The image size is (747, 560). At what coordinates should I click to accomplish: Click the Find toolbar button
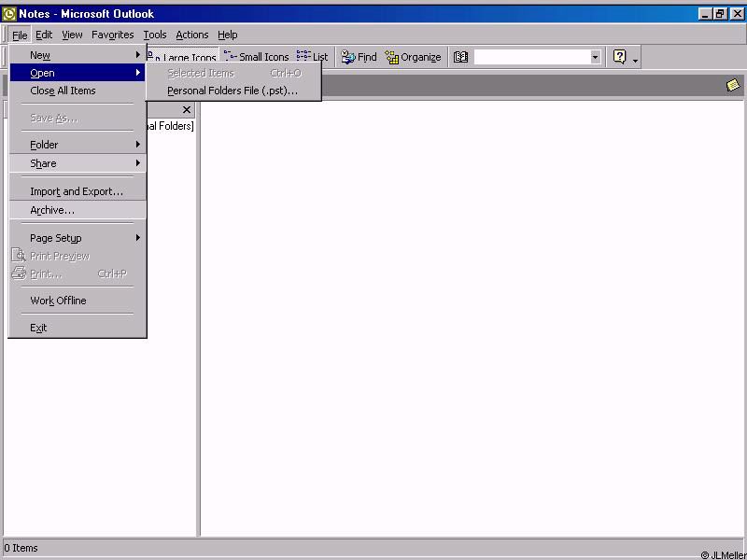pyautogui.click(x=359, y=57)
